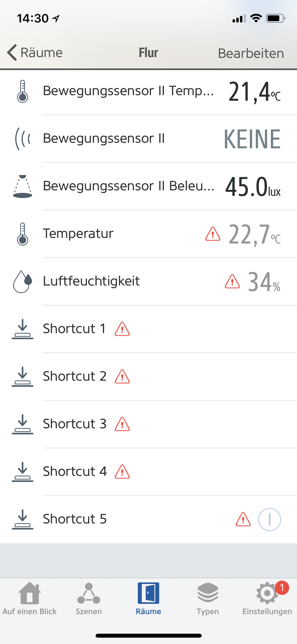Go back to Räume using chevron
297x644 pixels.
point(12,52)
